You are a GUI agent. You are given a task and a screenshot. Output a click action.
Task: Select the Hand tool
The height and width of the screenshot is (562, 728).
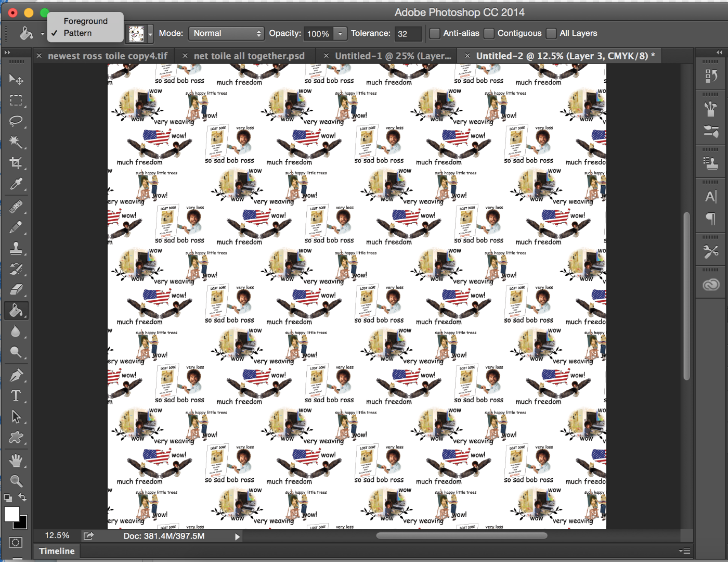point(16,461)
